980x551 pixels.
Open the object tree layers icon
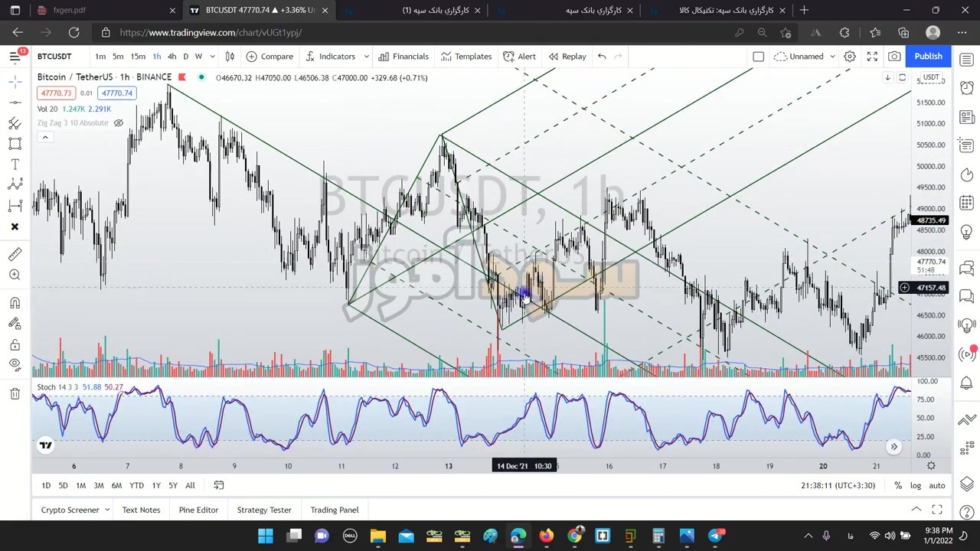(x=966, y=484)
